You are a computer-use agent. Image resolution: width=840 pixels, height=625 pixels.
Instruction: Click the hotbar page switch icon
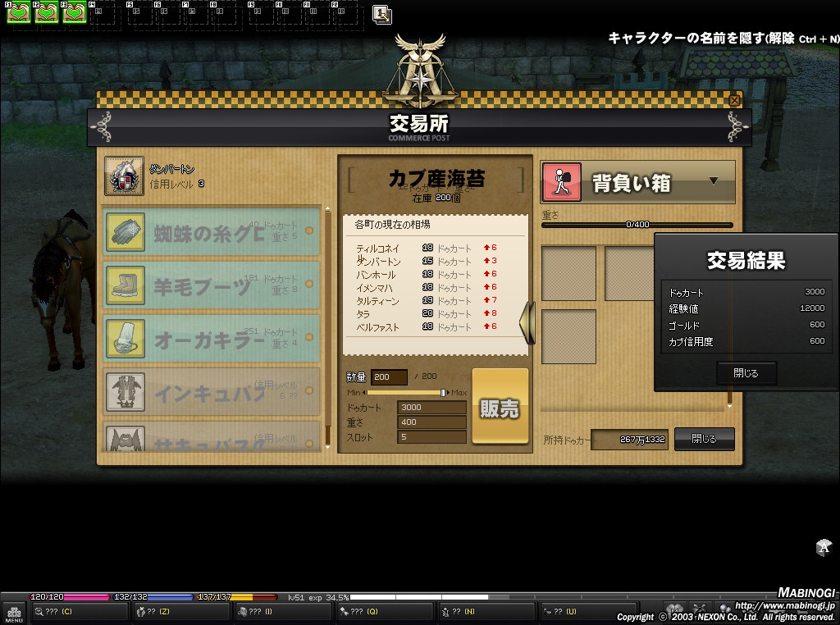382,15
